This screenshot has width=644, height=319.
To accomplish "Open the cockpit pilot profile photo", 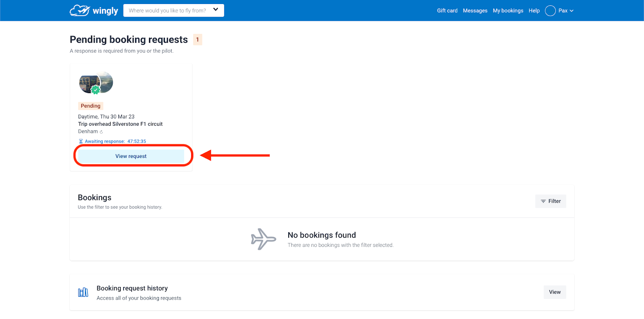I will tap(89, 83).
